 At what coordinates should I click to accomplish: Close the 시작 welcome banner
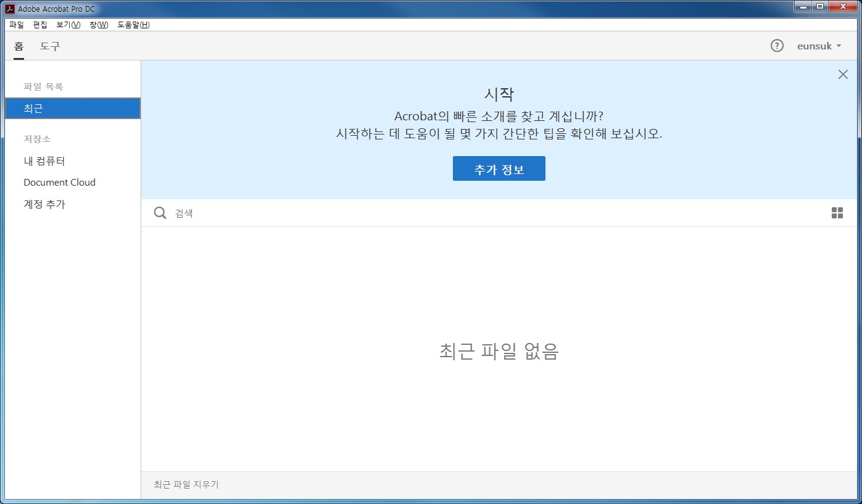tap(843, 75)
